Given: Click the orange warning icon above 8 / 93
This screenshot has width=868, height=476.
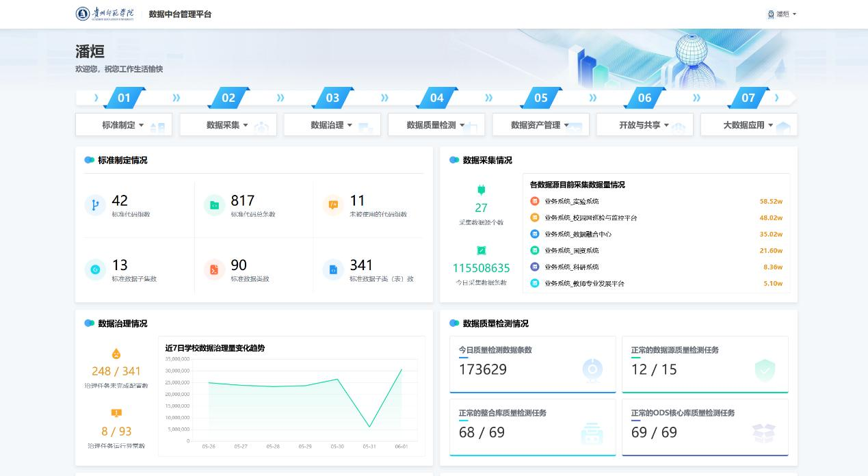Looking at the screenshot, I should (x=116, y=413).
